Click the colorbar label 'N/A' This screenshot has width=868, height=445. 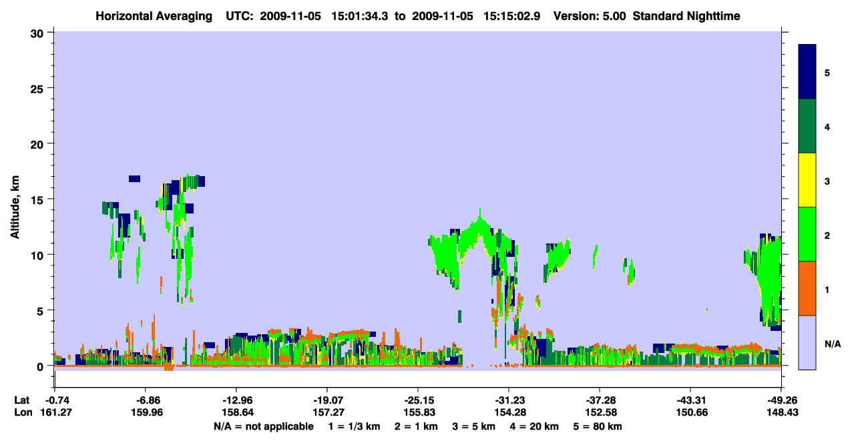click(833, 344)
